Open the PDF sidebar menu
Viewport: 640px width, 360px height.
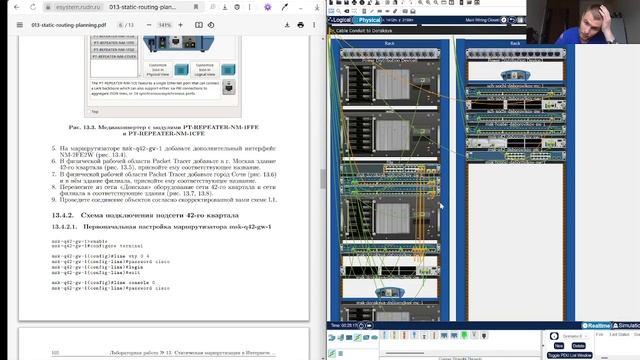pyautogui.click(x=20, y=25)
